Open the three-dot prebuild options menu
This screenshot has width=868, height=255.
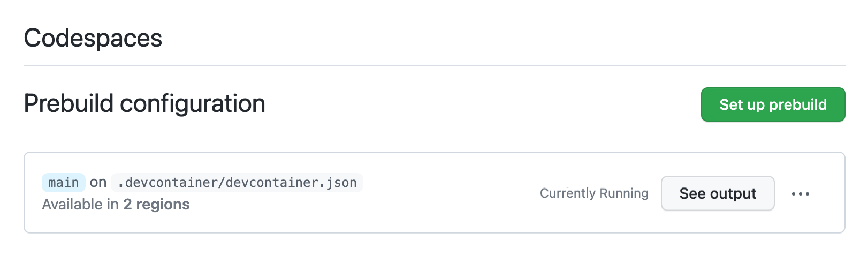800,193
